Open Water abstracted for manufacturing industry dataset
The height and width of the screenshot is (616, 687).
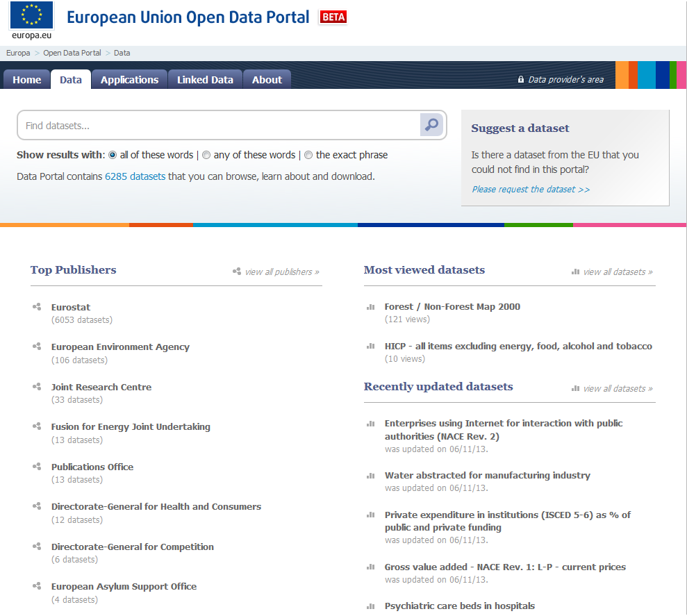487,475
